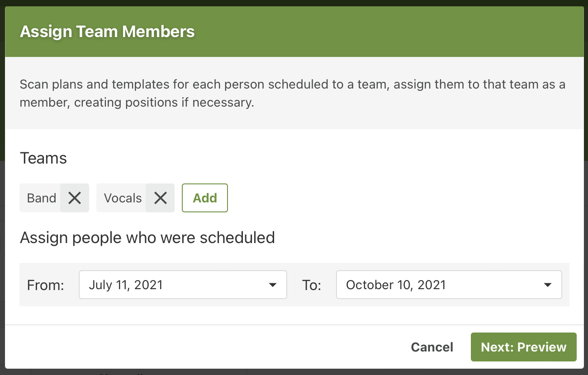Select the October 10, 2021 date value
588x375 pixels.
[x=396, y=285]
